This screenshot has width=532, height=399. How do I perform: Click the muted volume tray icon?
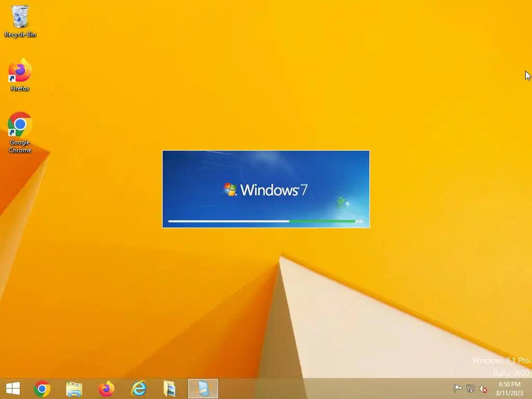pos(483,389)
